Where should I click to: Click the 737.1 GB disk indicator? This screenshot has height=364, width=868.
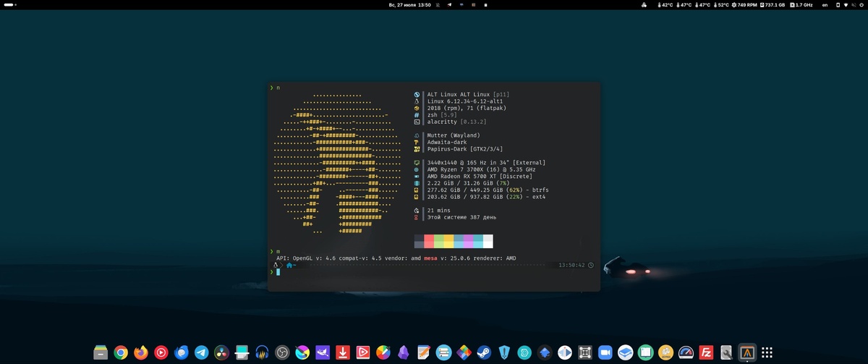(773, 5)
